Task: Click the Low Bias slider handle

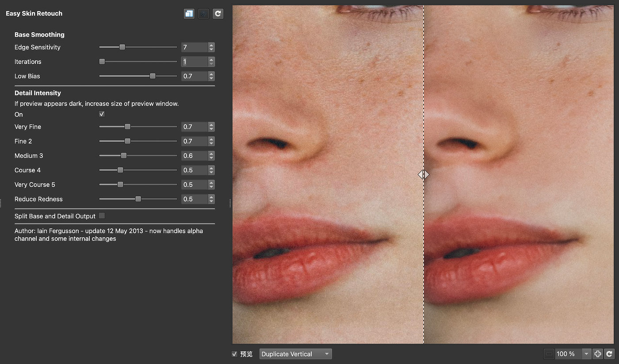Action: point(153,76)
